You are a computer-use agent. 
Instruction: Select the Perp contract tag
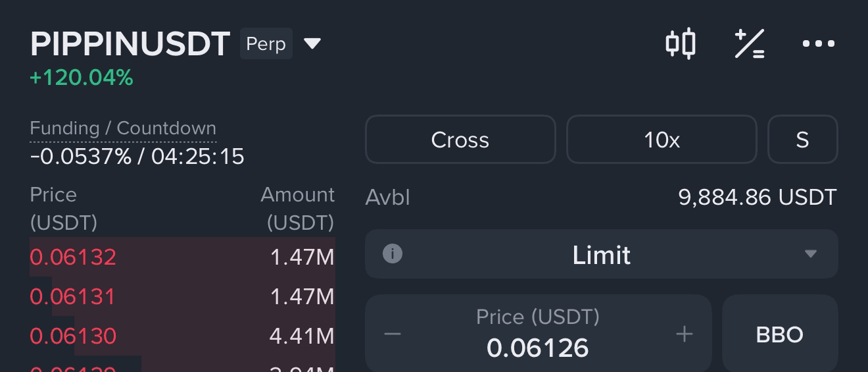click(x=266, y=44)
